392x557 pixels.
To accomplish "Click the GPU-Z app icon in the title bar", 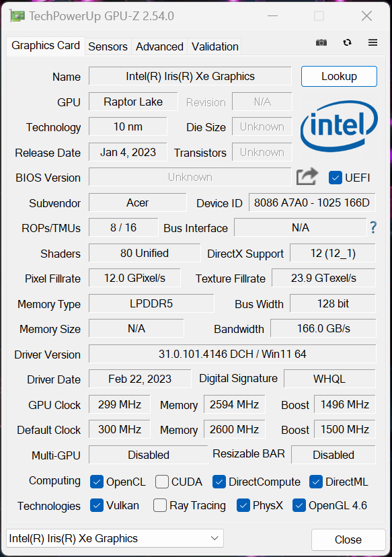I will 17,16.
